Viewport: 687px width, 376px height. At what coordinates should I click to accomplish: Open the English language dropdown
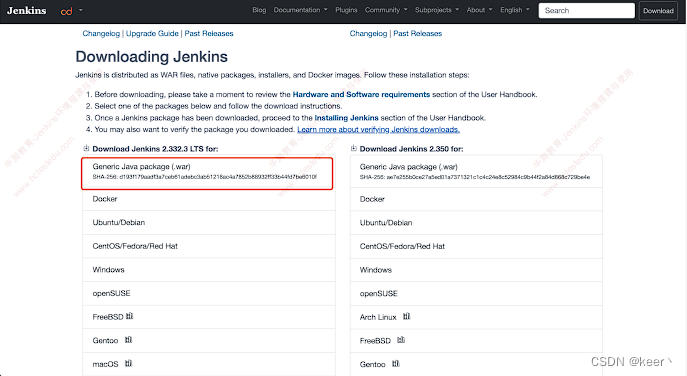coord(515,10)
